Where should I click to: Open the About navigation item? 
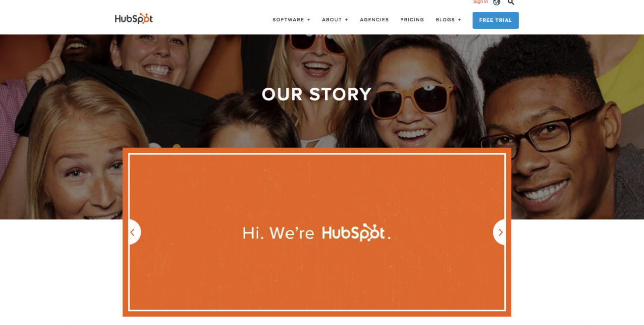coord(332,20)
